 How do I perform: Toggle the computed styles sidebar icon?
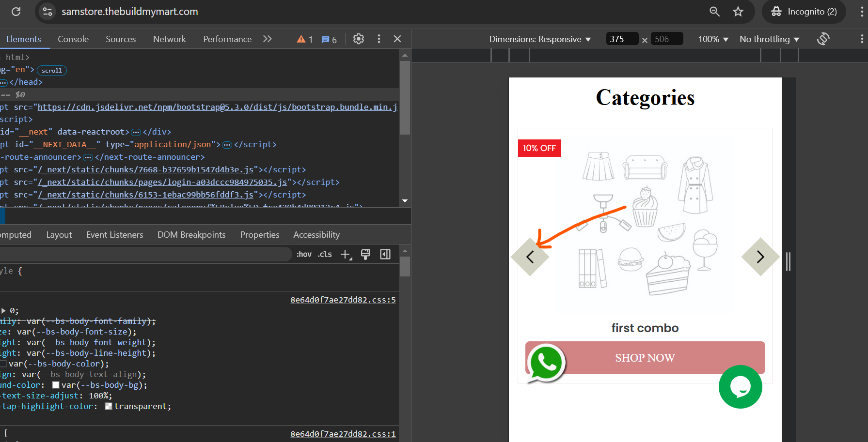point(385,254)
